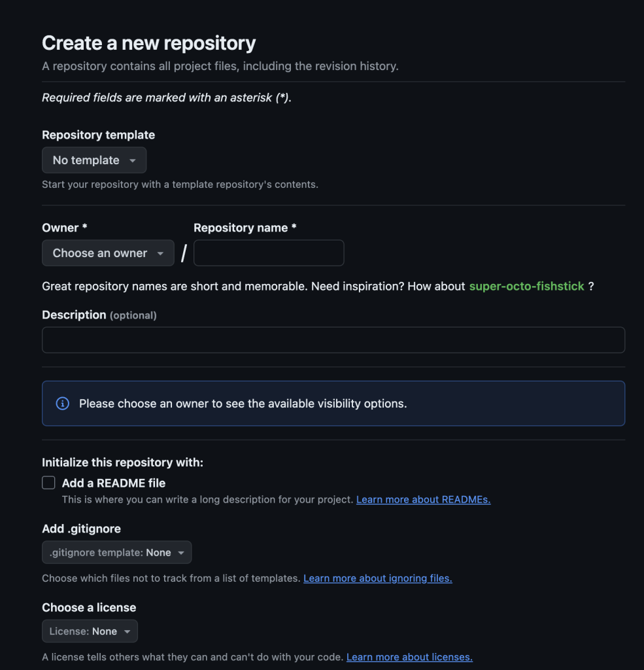Click the Please choose an owner notice text
Image resolution: width=644 pixels, height=670 pixels.
[x=243, y=404]
